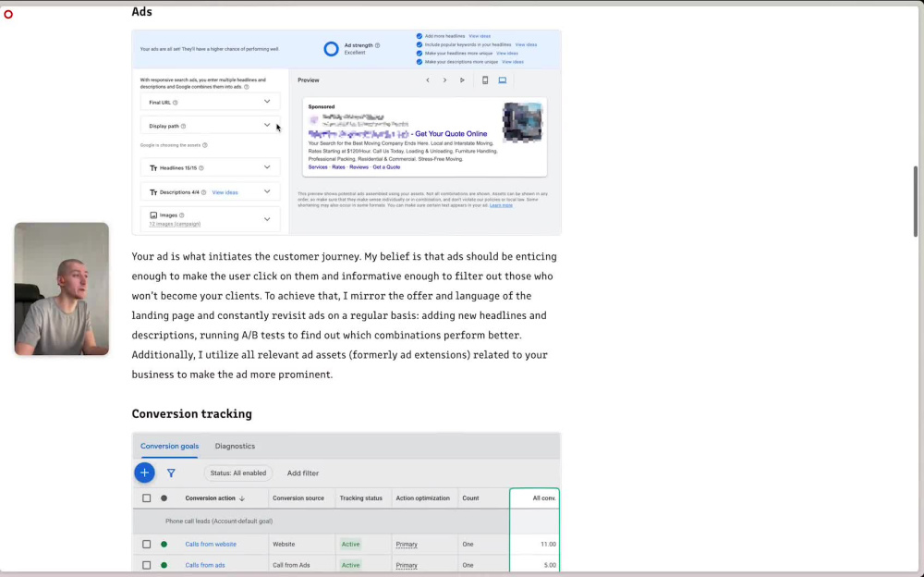
Task: Click next ad preview arrow
Action: tap(445, 80)
